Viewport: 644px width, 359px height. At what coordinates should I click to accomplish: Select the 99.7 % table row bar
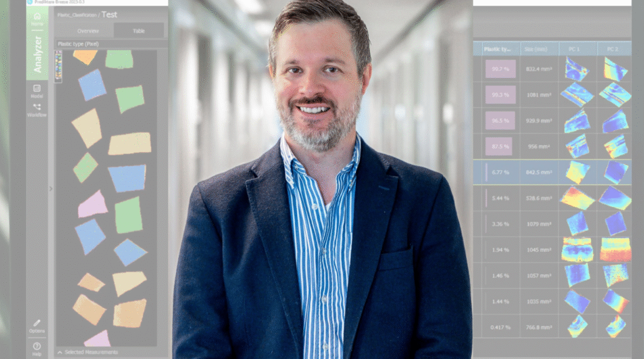click(500, 69)
